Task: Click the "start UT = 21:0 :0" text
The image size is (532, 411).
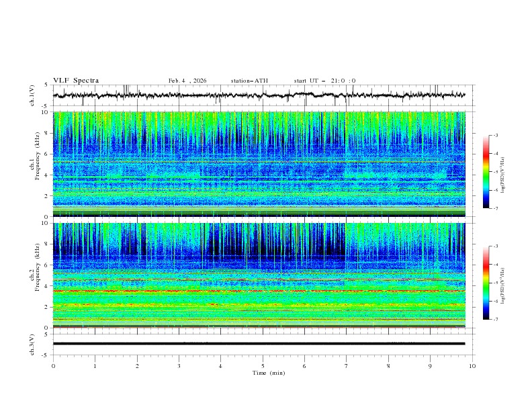Action: pyautogui.click(x=324, y=81)
